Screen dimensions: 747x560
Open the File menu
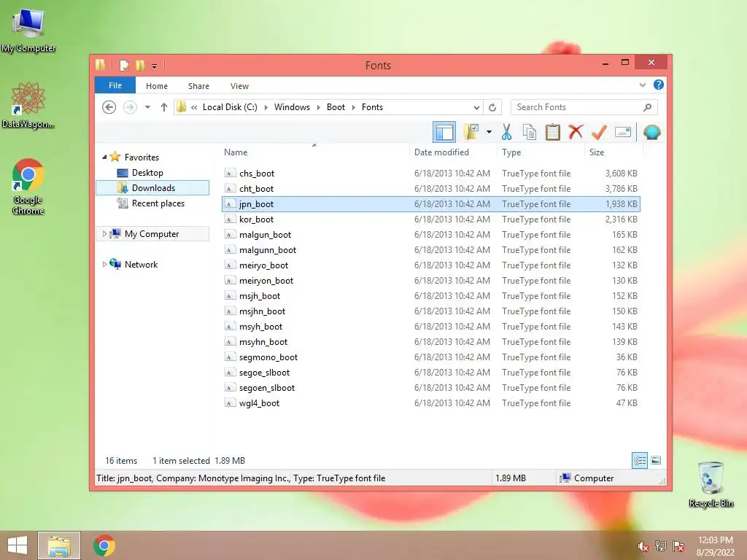(115, 85)
